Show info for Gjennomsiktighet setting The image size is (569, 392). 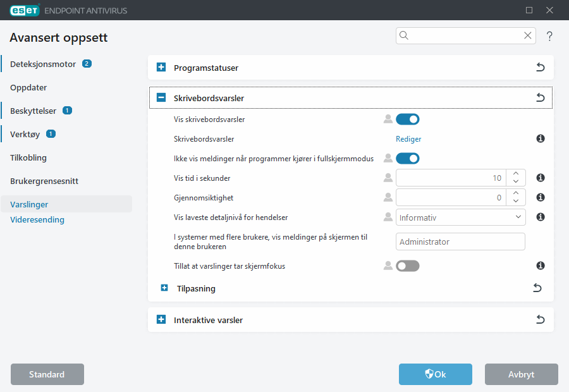click(541, 197)
